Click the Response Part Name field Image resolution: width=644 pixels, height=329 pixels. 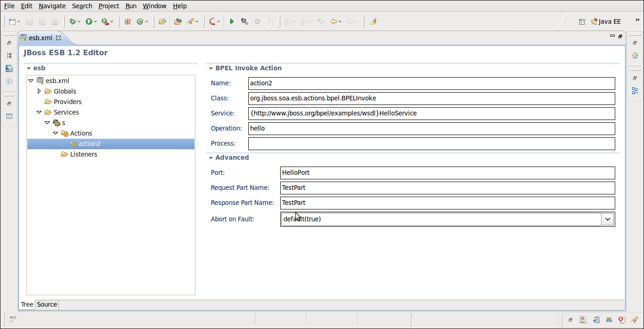448,203
